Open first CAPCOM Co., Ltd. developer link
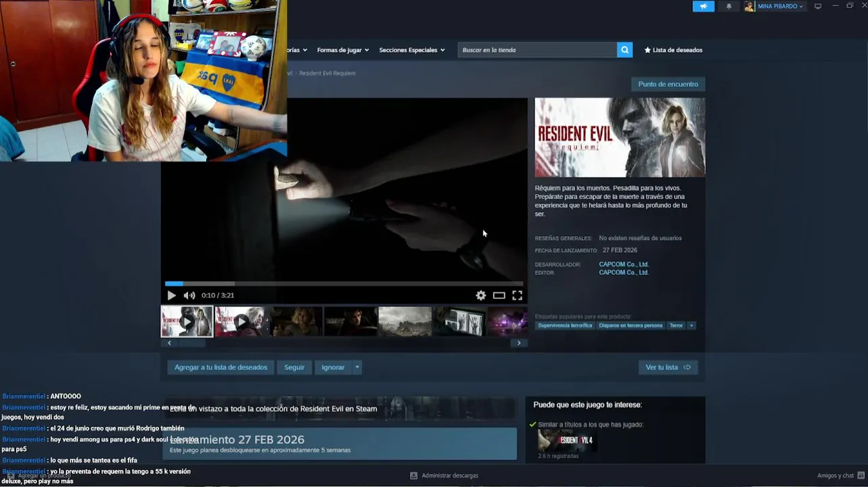This screenshot has height=487, width=868. pos(624,264)
